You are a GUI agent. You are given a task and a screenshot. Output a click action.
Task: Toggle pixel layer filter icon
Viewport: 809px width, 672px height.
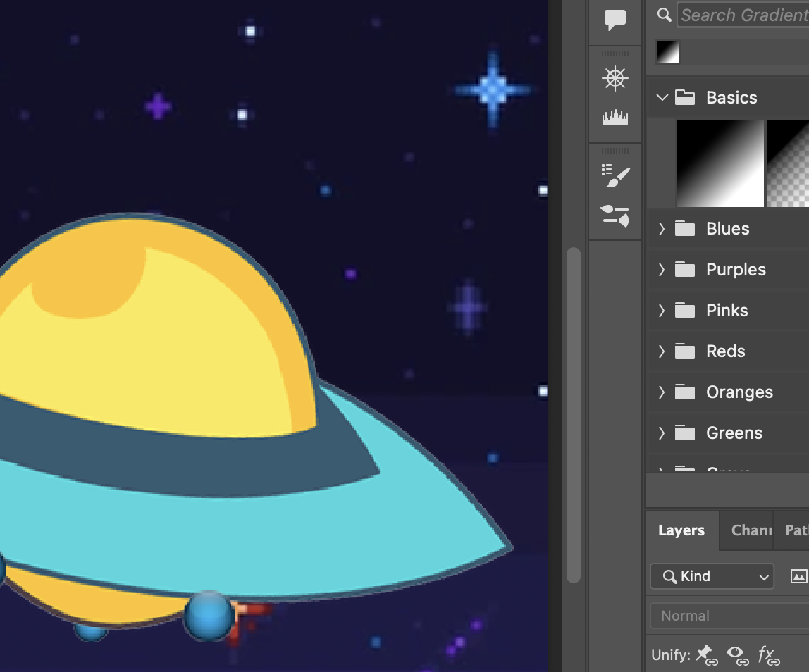[798, 576]
